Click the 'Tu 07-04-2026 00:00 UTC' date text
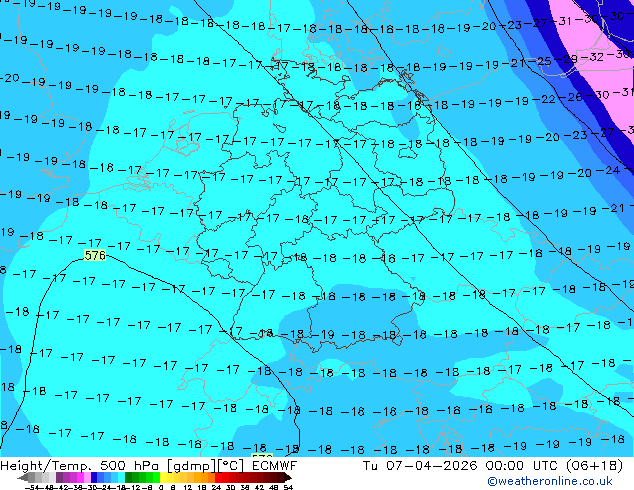The image size is (634, 490). coord(461,466)
